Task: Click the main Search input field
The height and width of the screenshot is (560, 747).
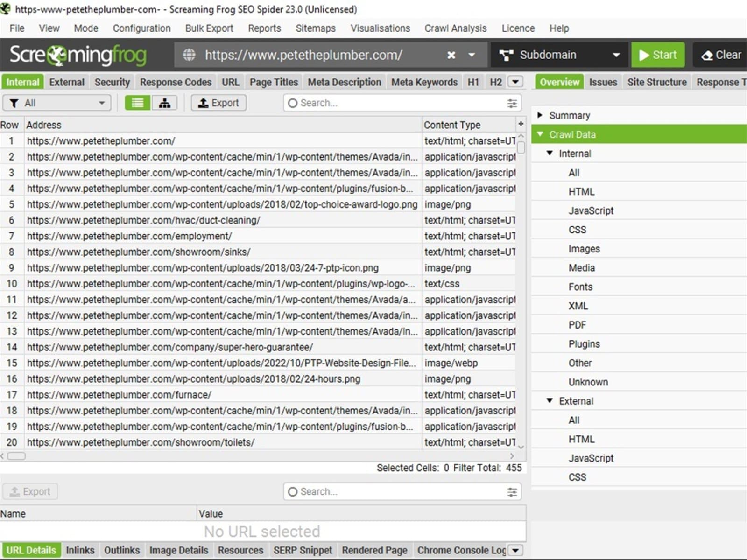Action: (x=402, y=103)
